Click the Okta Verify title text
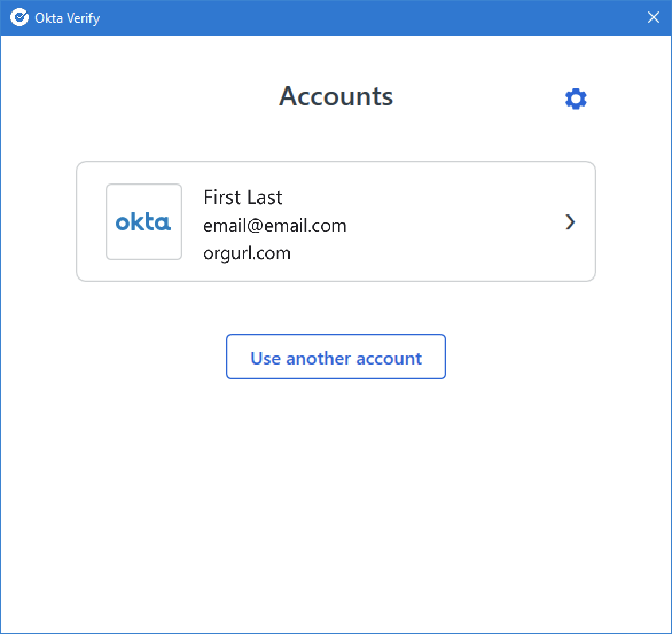The width and height of the screenshot is (672, 634). [x=67, y=18]
